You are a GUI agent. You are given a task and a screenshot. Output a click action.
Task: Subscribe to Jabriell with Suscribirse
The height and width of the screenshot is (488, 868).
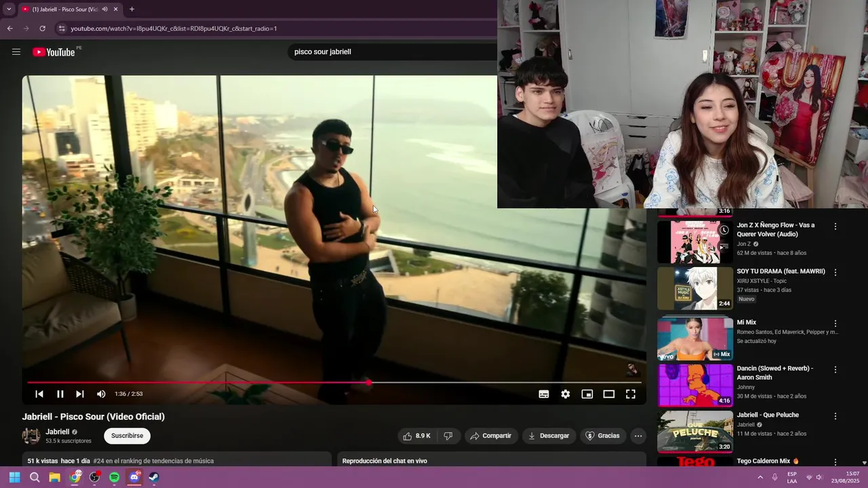[x=127, y=436]
